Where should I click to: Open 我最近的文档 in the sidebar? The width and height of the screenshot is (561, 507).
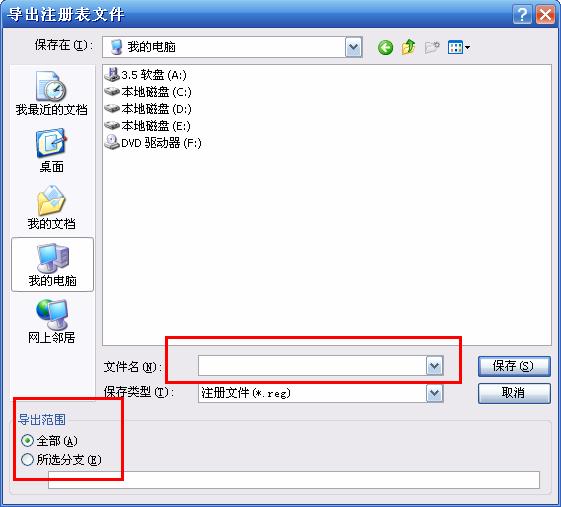52,93
